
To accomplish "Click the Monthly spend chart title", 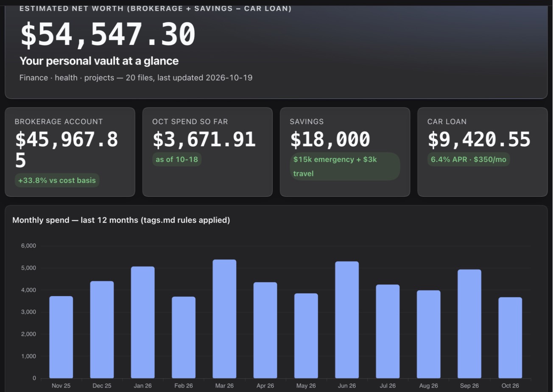I will [x=121, y=220].
